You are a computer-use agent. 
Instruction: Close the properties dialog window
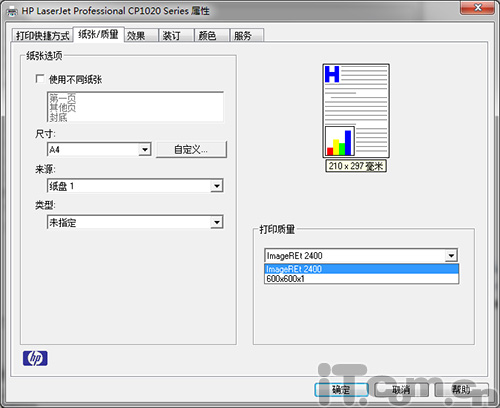pyautogui.click(x=477, y=7)
